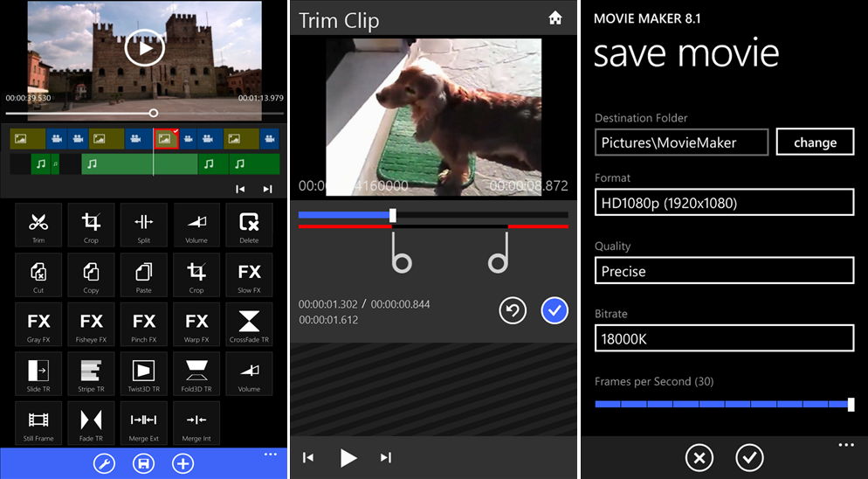Image resolution: width=868 pixels, height=479 pixels.
Task: Add the CrossFade TR transition
Action: click(x=249, y=323)
